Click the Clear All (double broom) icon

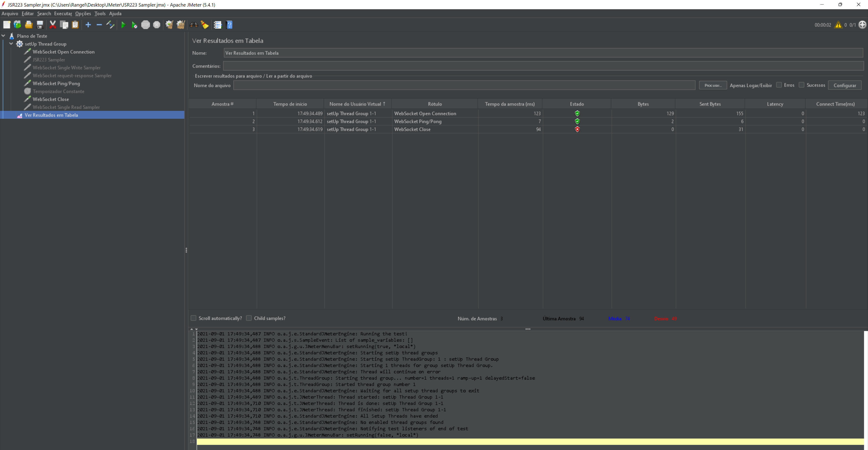181,25
